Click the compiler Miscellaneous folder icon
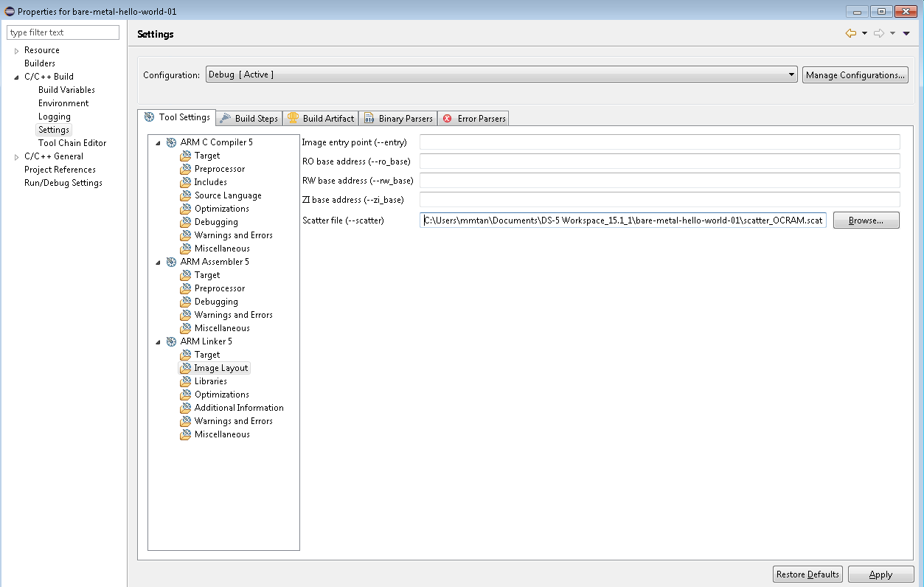Viewport: 924px width, 587px height. click(185, 249)
